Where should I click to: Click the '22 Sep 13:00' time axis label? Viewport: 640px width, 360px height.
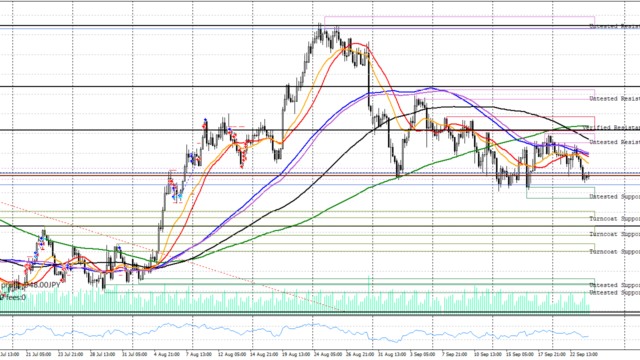pos(584,354)
